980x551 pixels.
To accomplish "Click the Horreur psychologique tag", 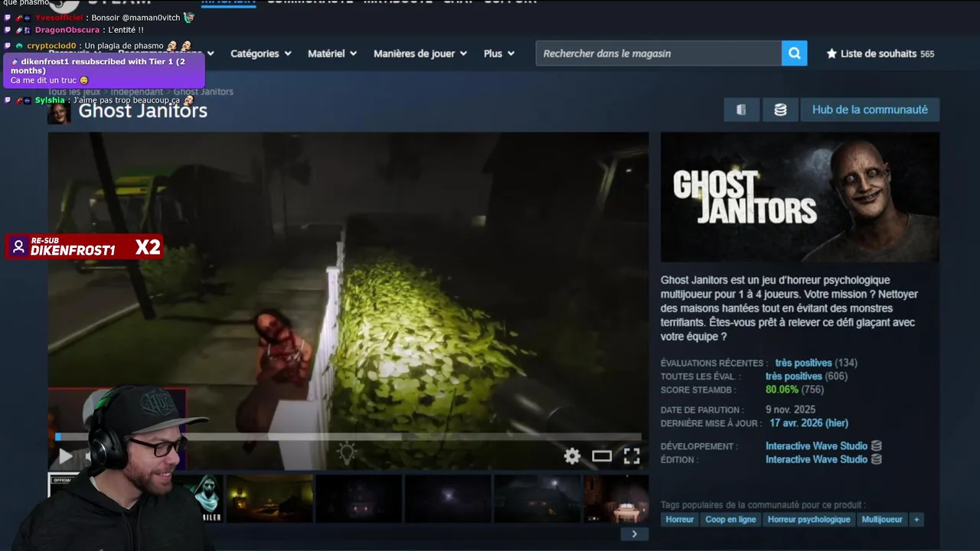I will click(808, 520).
